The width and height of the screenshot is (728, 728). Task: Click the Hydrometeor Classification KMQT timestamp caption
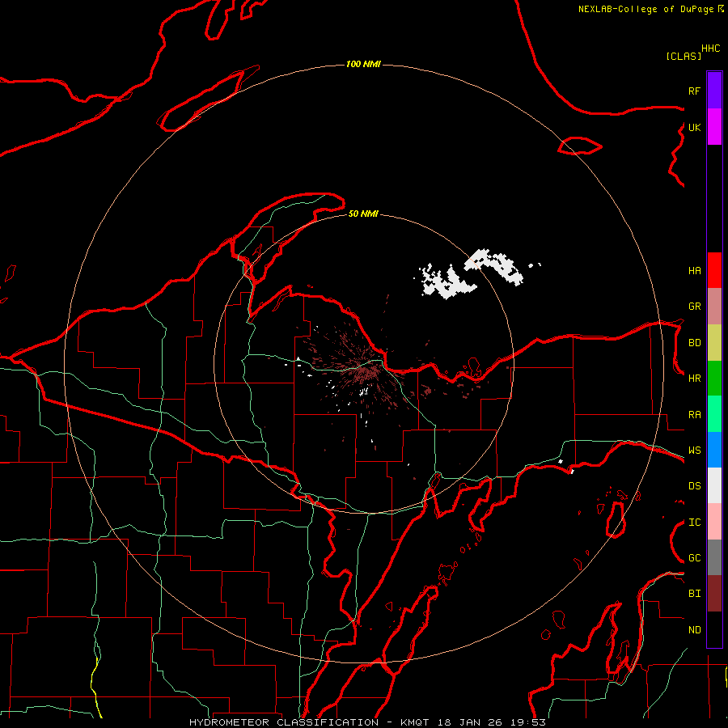(367, 722)
